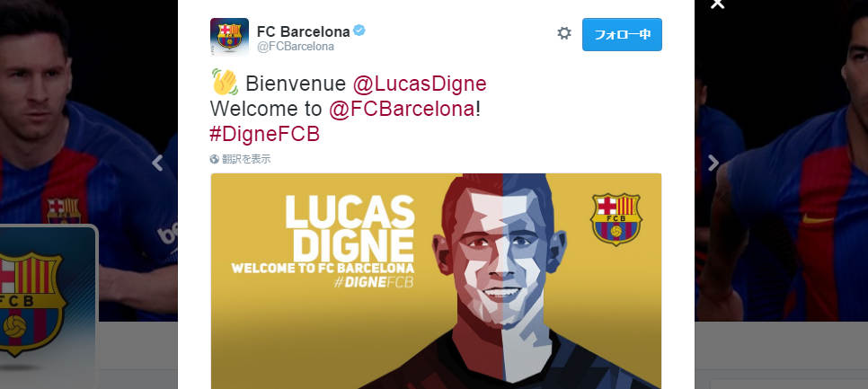Open the FC Barcelona display name link
This screenshot has height=389, width=868.
[x=304, y=31]
